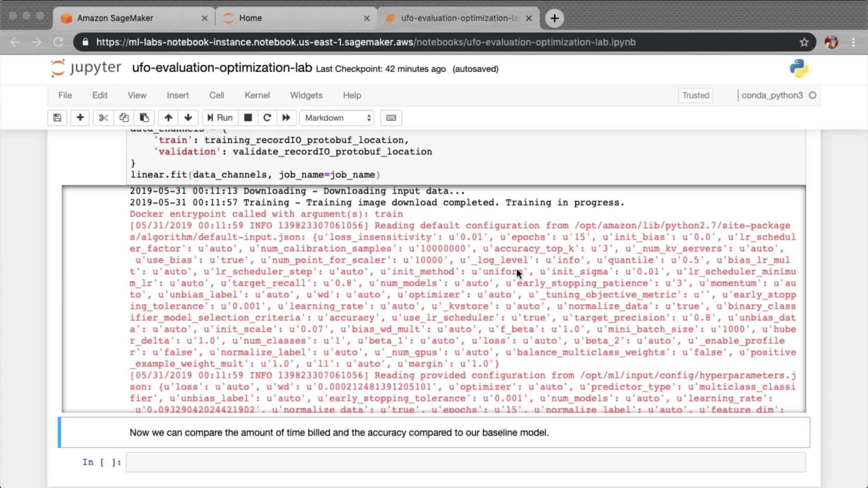The image size is (868, 488).
Task: Bookmark this page with star icon
Action: click(x=804, y=42)
